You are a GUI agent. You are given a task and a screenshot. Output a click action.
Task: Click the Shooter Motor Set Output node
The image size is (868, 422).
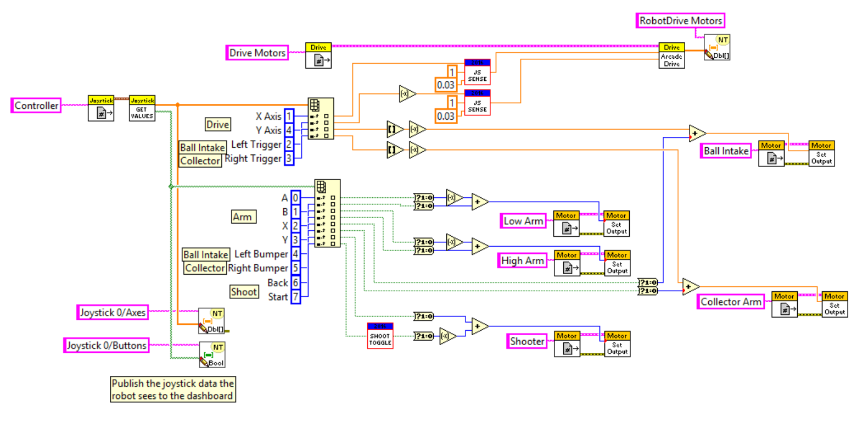tap(617, 344)
